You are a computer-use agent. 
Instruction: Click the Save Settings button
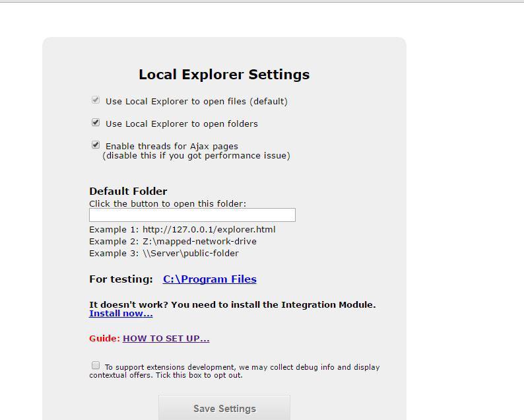[224, 408]
